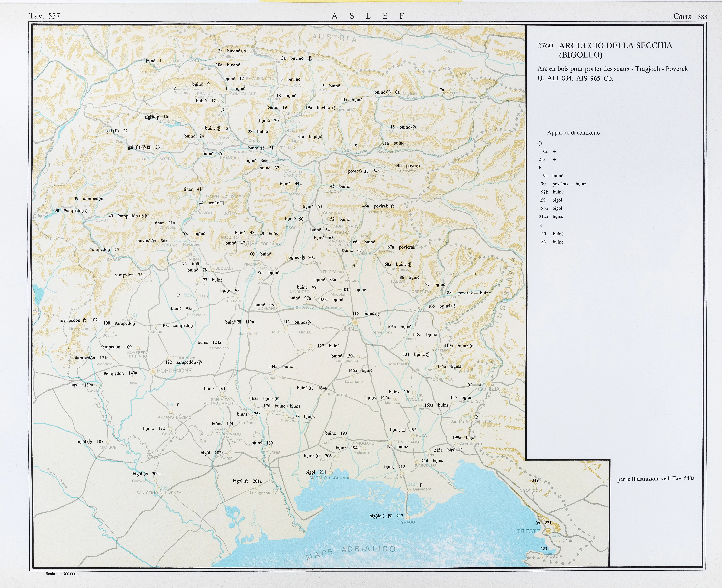
Task: Click the 'Scala 1: 300.000' scale text
Action: point(61,574)
